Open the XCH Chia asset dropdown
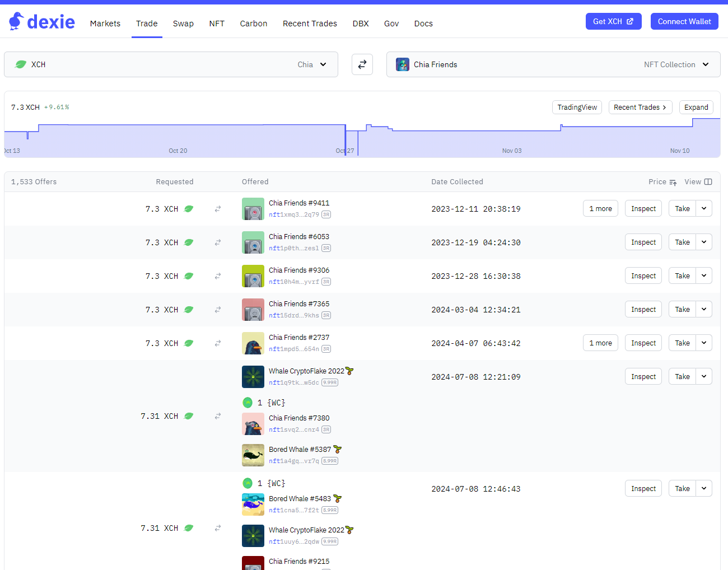 (171, 64)
